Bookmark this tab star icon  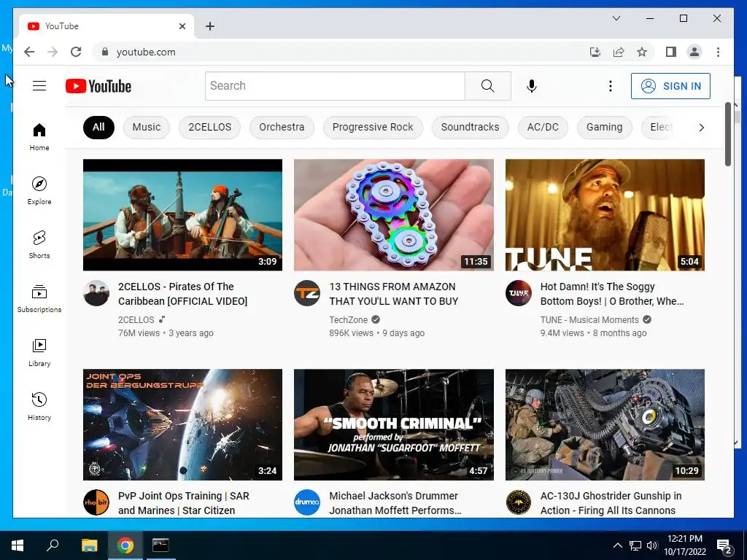point(642,52)
